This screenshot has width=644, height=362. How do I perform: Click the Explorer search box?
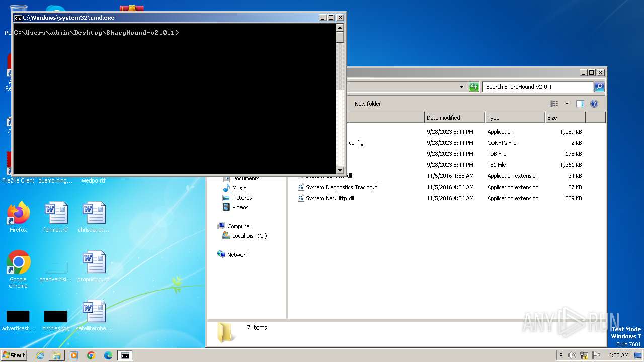(538, 87)
